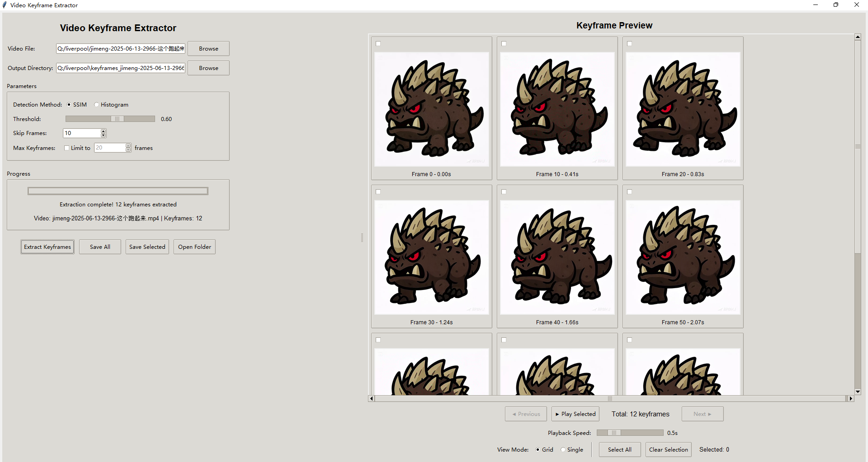This screenshot has height=462, width=868.
Task: Click the Clear Selection button
Action: click(x=669, y=450)
